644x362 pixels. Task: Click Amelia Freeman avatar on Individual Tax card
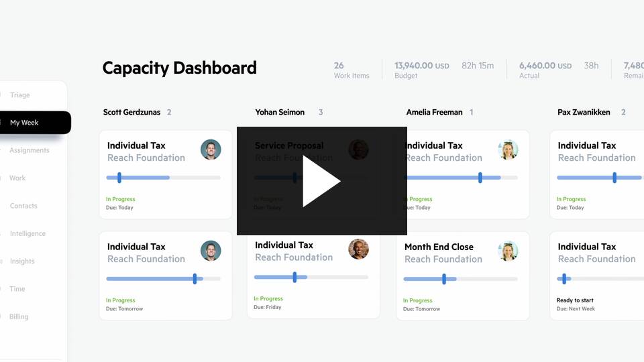508,149
